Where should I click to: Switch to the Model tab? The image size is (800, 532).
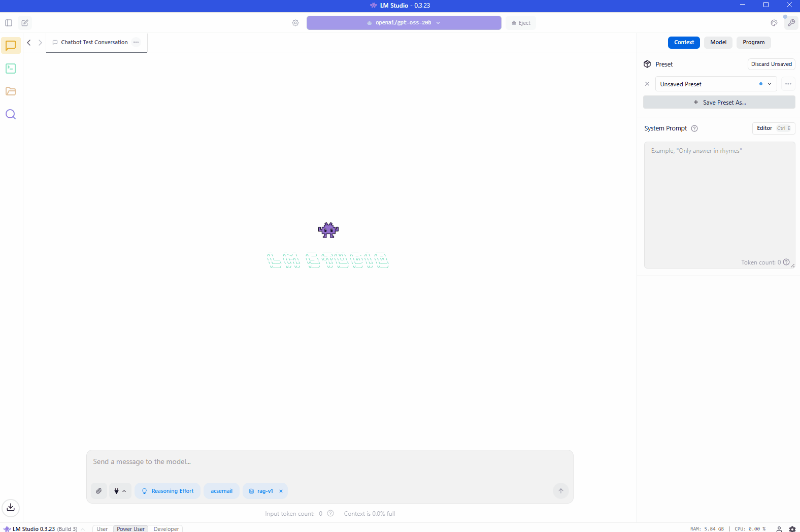[x=718, y=42]
